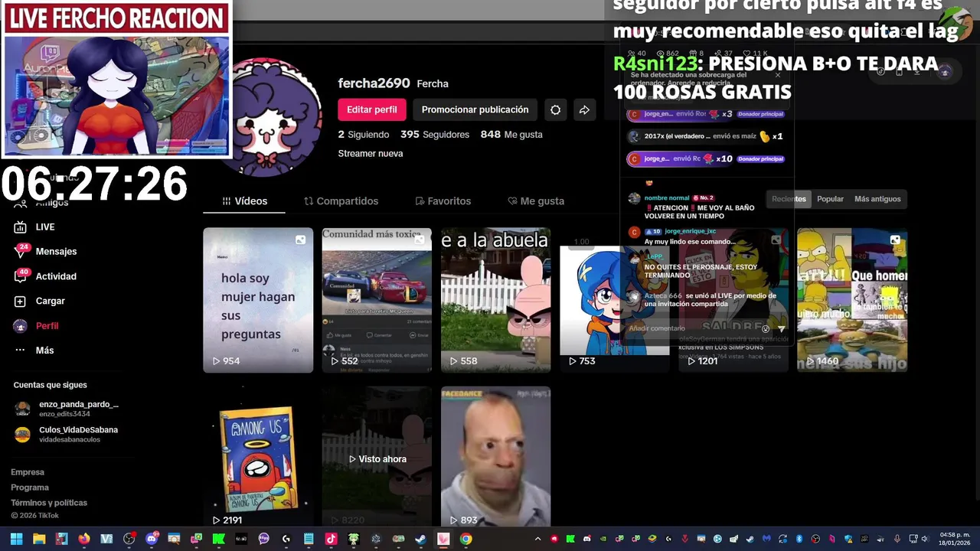Click the Editar perfil button
The image size is (980, 551).
click(x=371, y=109)
